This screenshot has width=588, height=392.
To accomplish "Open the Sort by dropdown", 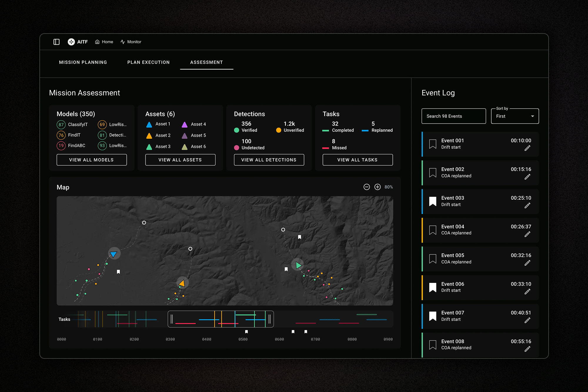I will 514,116.
